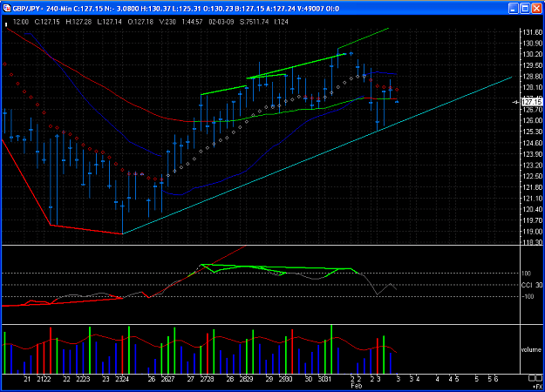
Task: Close the GBP/JPY chart window
Action: pos(537,9)
